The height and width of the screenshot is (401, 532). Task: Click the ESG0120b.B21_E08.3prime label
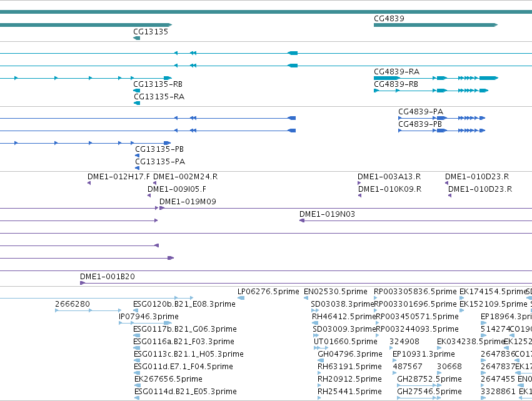tap(184, 304)
